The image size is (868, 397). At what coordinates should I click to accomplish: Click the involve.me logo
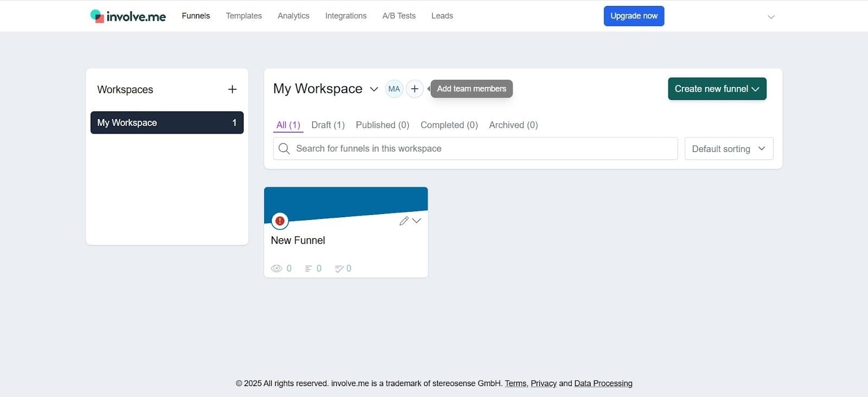pos(128,16)
